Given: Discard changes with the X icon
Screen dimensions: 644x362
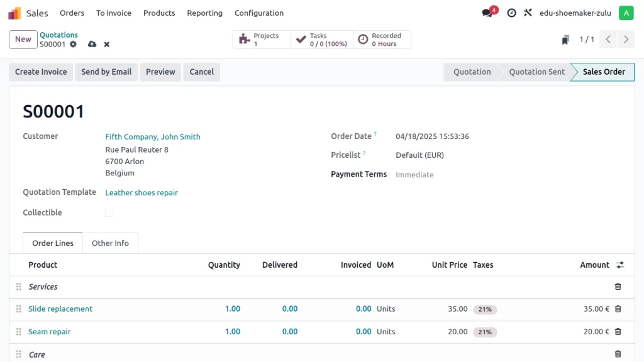Looking at the screenshot, I should [107, 45].
